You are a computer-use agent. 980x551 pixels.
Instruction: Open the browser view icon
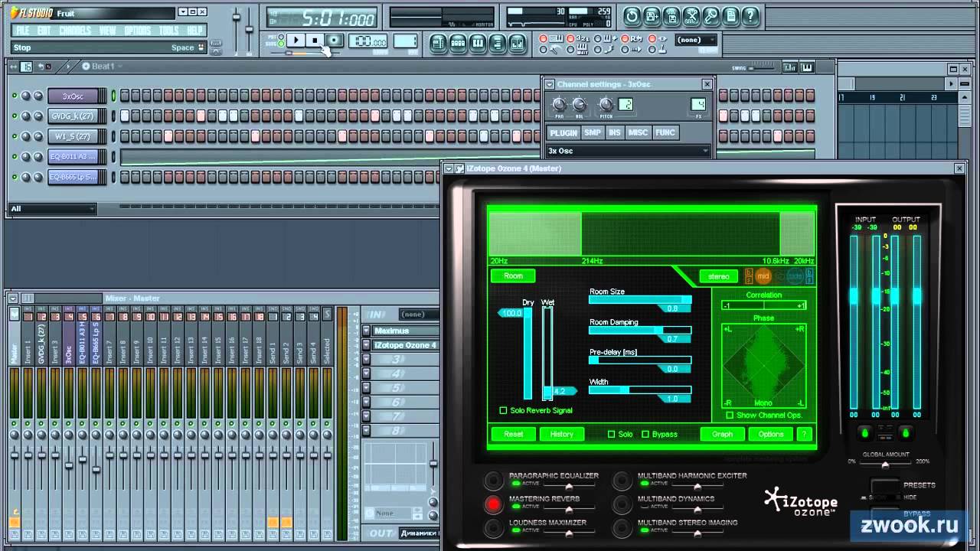(498, 43)
